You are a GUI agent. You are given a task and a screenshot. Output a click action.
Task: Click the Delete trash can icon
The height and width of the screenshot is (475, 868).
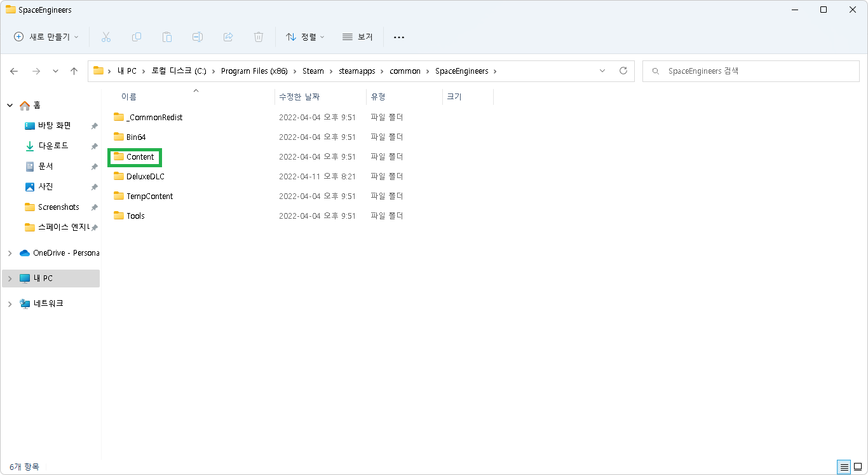[x=259, y=37]
